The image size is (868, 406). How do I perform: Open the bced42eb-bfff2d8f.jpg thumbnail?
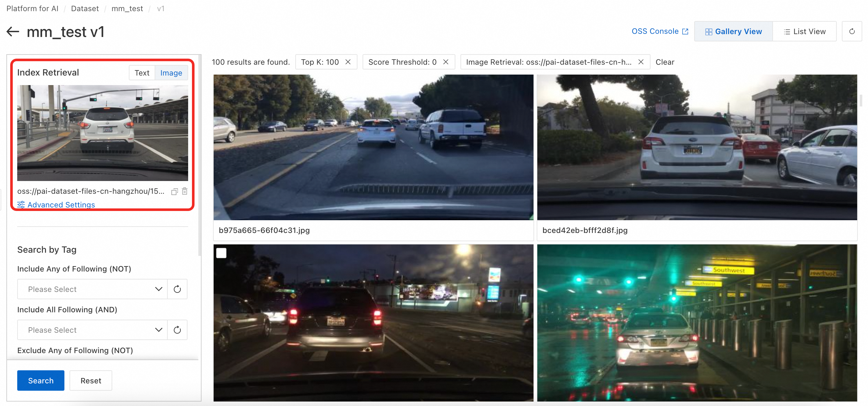click(697, 148)
